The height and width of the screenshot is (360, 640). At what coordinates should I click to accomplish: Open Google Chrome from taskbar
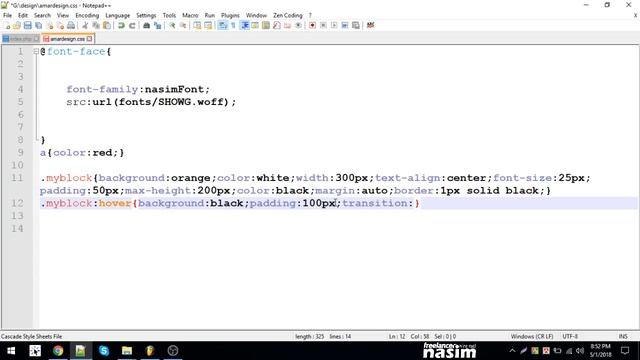pos(58,351)
